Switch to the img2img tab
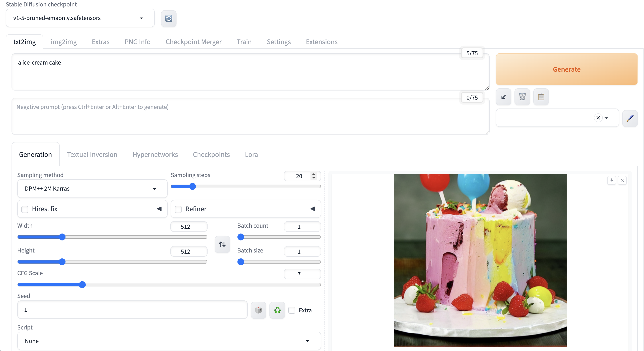Screen dimensions: 644x351 click(x=63, y=42)
